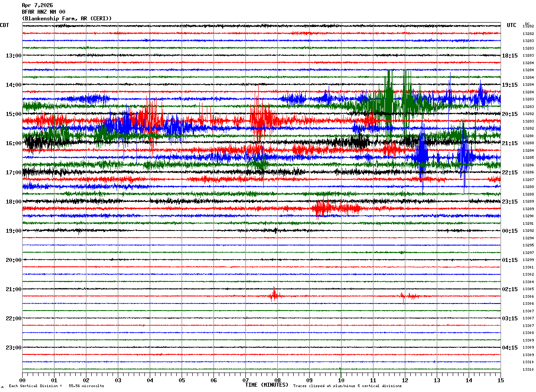536x392 pixels.
Task: Click the traces clipped footnote text
Action: click(347, 386)
